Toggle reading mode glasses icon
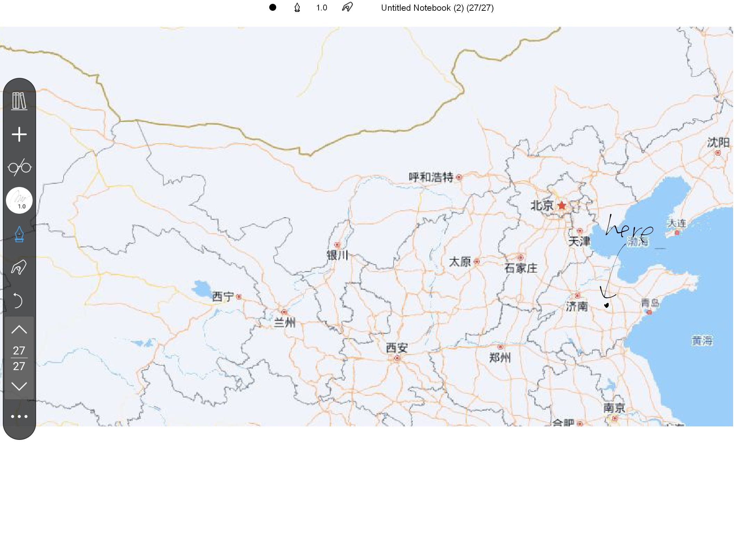 (x=19, y=167)
